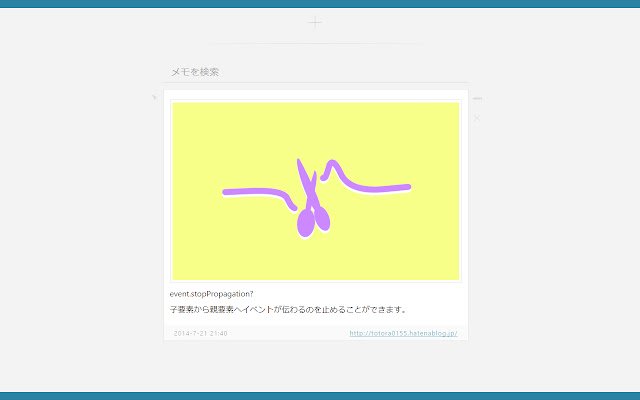
Task: Click the pin icon left of the memo
Action: 154,97
